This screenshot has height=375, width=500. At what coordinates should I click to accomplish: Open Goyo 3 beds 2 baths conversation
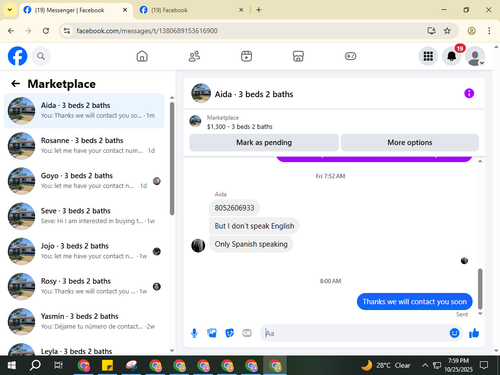coord(84,181)
